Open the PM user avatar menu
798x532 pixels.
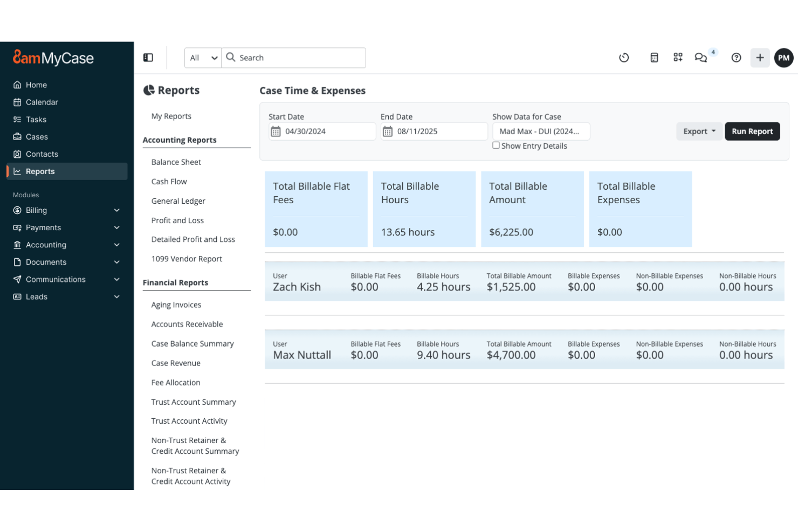tap(783, 58)
